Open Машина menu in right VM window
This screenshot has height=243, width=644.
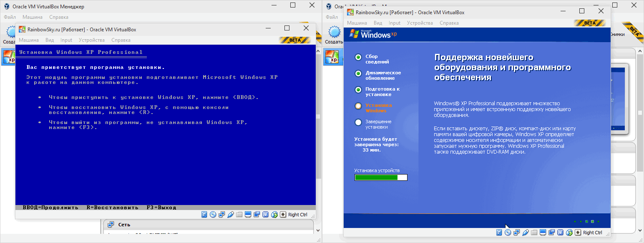click(357, 23)
